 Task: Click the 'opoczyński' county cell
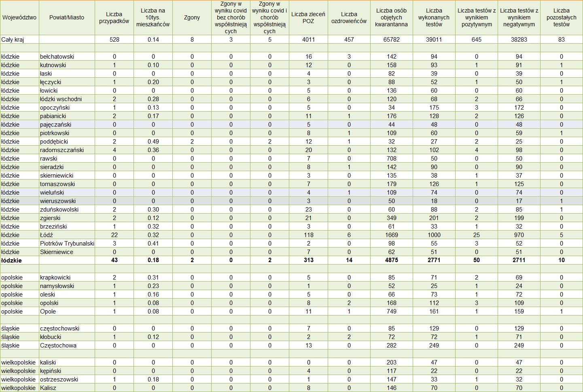point(67,108)
